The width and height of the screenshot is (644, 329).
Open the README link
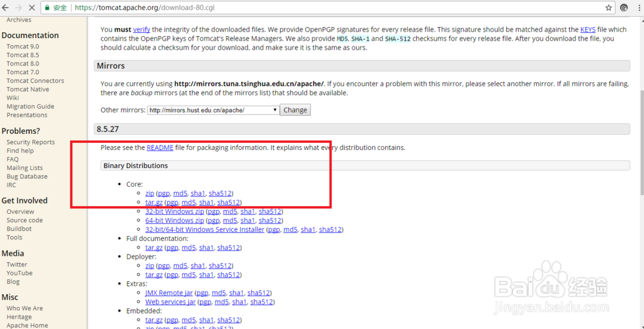(x=160, y=147)
